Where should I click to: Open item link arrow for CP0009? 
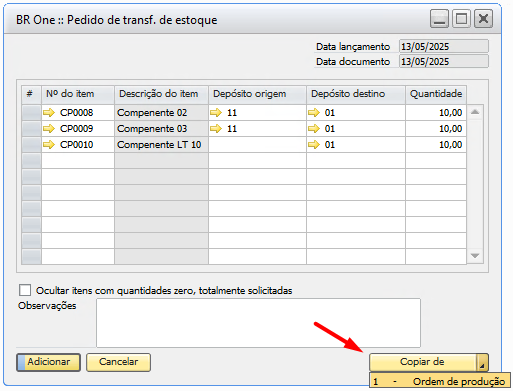[49, 129]
